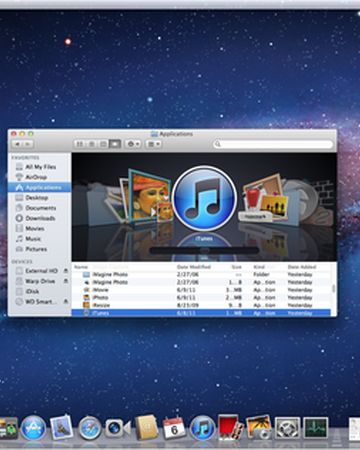This screenshot has width=360, height=450.
Task: Click the Cover Flow scrubber slider
Action: point(204,251)
